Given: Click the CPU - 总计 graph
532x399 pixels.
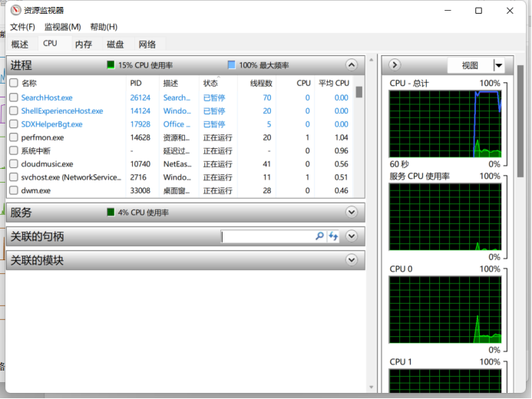Looking at the screenshot, I should pos(445,124).
